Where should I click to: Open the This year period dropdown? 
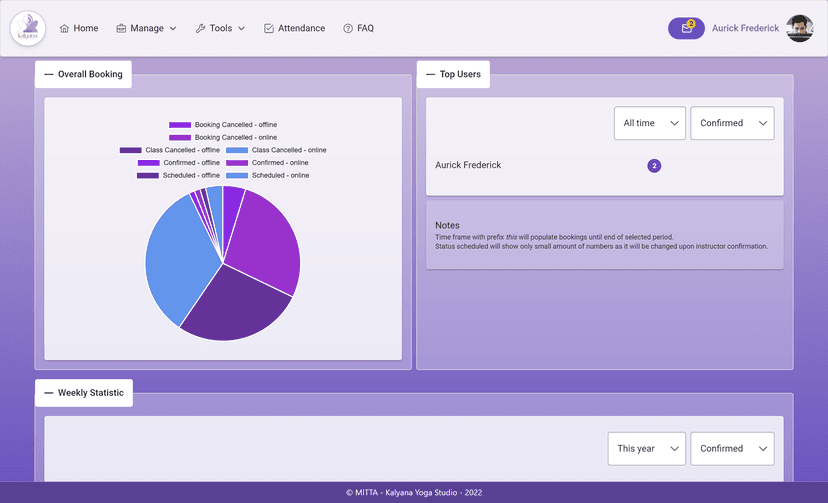click(x=646, y=449)
